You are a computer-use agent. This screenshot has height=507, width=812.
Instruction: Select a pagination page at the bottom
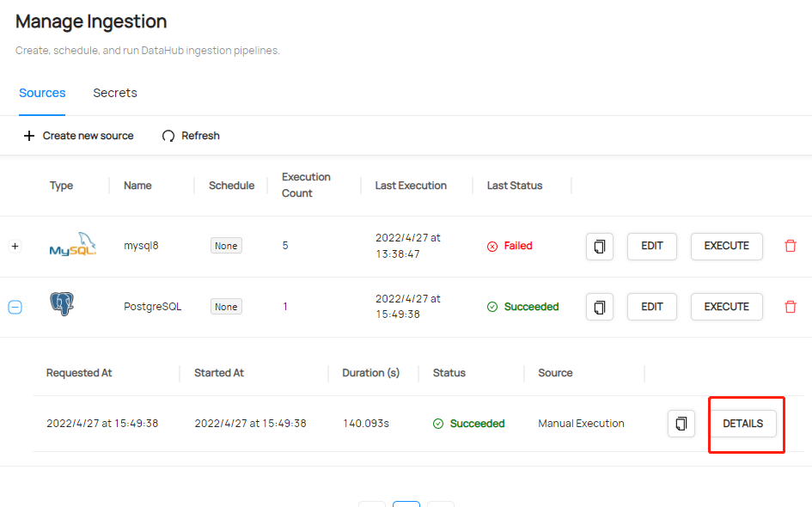[406, 504]
